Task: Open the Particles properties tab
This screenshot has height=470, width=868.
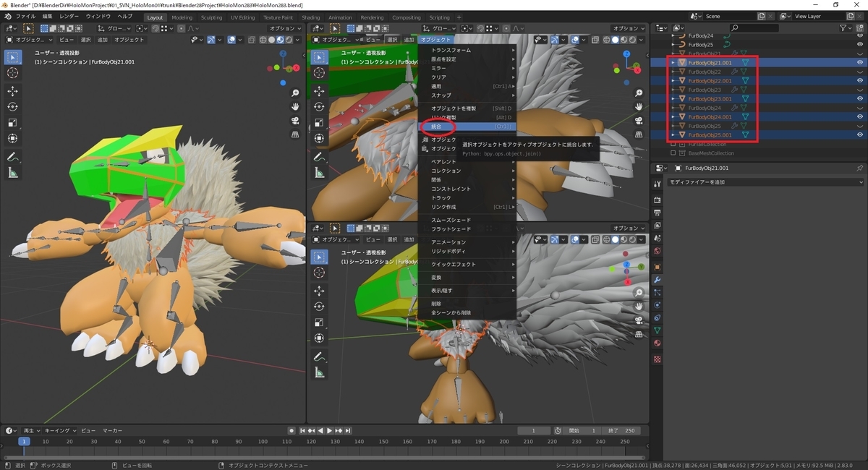Action: tap(657, 292)
